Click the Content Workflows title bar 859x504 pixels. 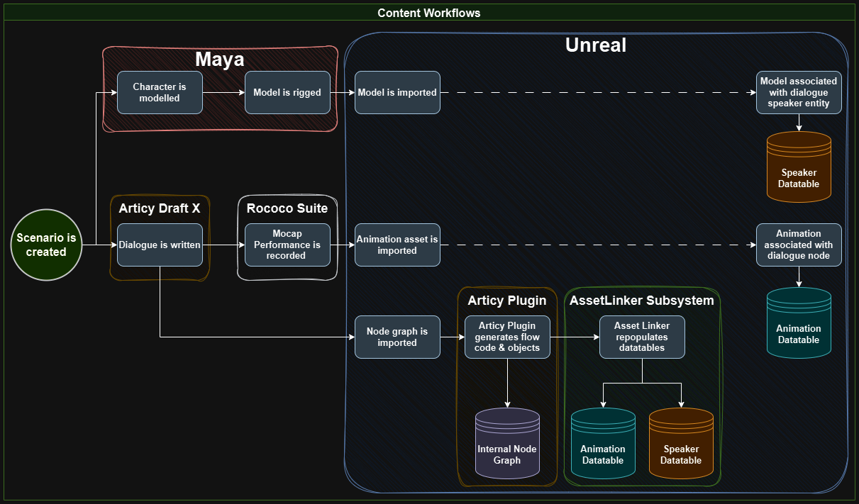428,12
